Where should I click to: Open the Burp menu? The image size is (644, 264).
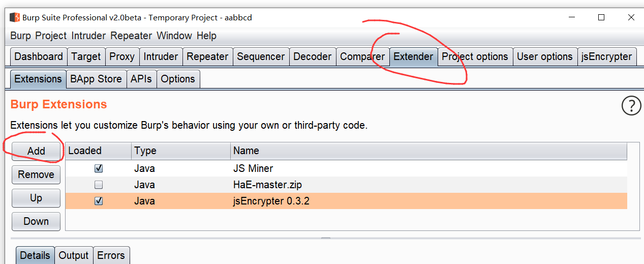[21, 36]
